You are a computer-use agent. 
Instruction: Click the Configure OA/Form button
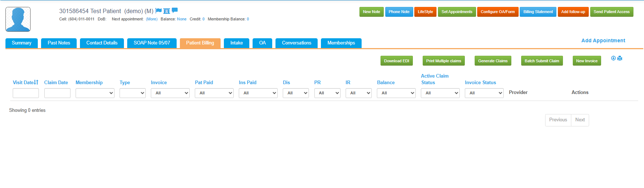[x=498, y=12]
